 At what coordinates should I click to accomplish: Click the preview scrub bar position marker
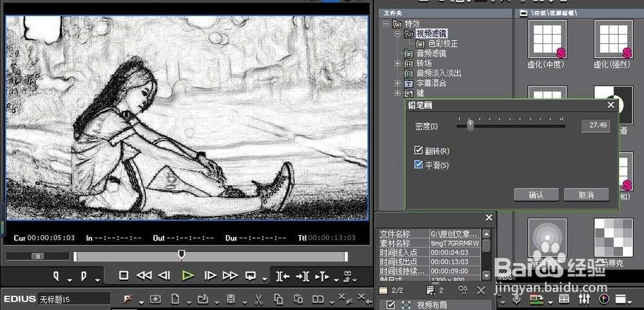pos(181,255)
